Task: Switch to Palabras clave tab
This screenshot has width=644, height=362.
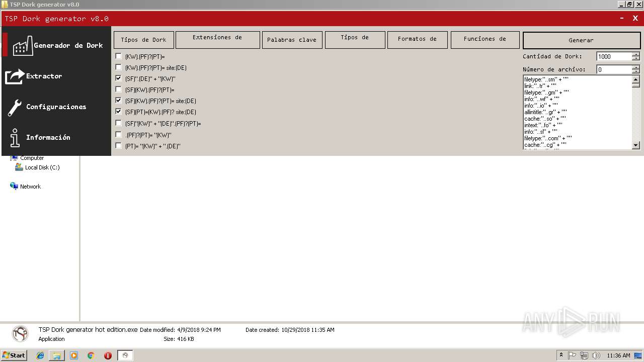Action: pos(292,40)
